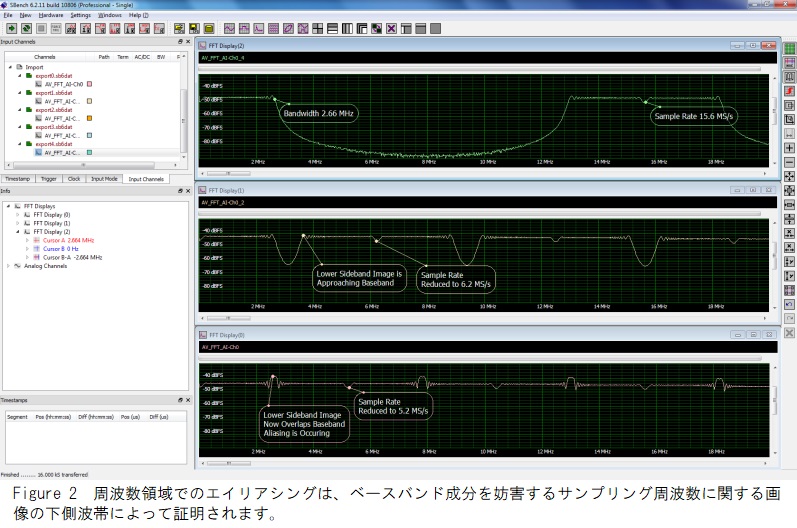Switch to the Trigger tab
This screenshot has height=528, width=797.
[49, 179]
